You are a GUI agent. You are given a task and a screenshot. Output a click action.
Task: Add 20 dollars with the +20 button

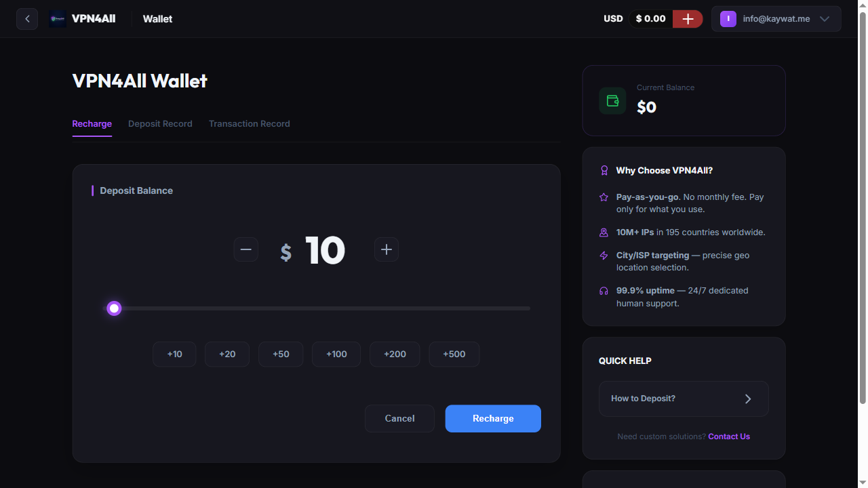(x=227, y=354)
